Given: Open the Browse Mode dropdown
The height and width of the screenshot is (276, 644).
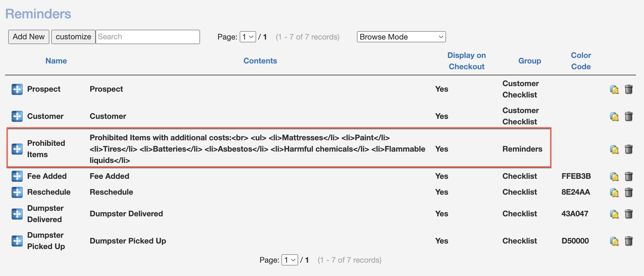Looking at the screenshot, I should [401, 37].
